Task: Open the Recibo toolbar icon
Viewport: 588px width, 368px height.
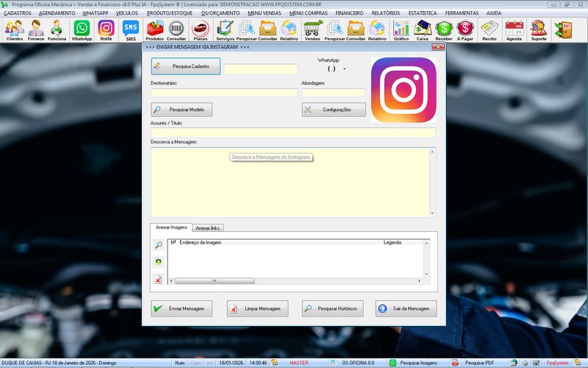Action: point(490,30)
